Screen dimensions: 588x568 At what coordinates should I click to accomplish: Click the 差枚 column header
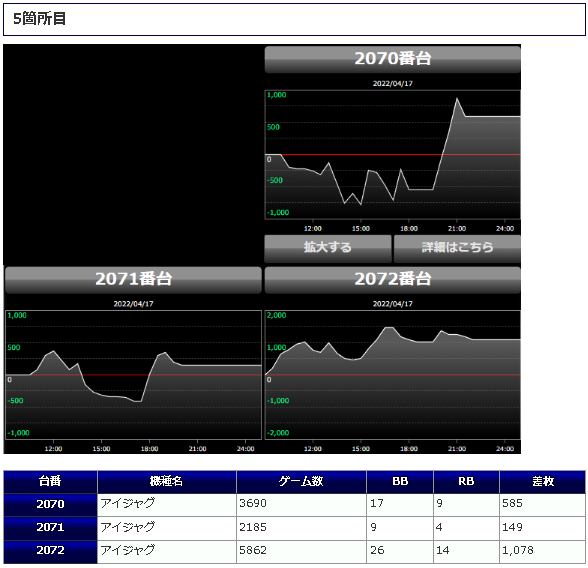542,482
